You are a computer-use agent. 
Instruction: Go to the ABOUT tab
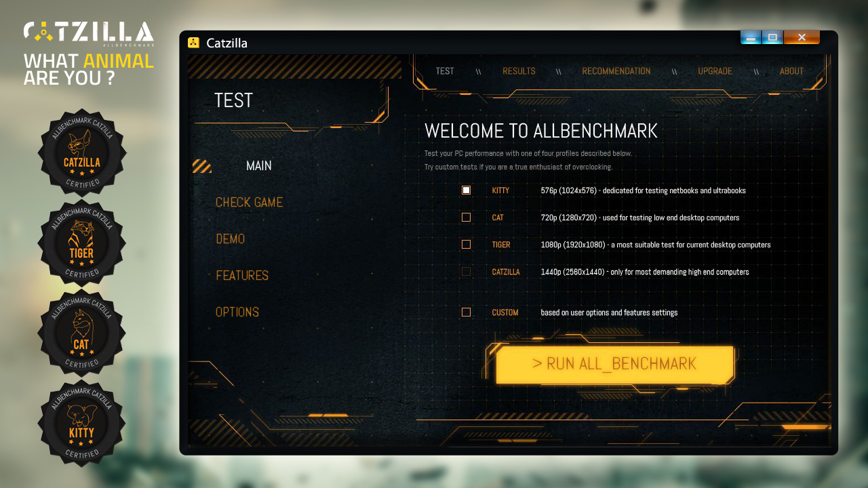(x=791, y=70)
